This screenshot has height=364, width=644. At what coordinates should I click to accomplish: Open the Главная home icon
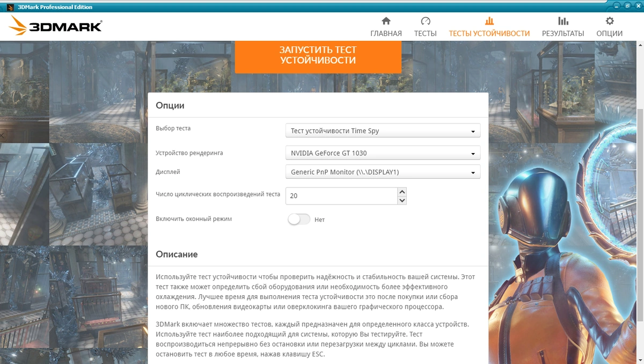click(386, 21)
